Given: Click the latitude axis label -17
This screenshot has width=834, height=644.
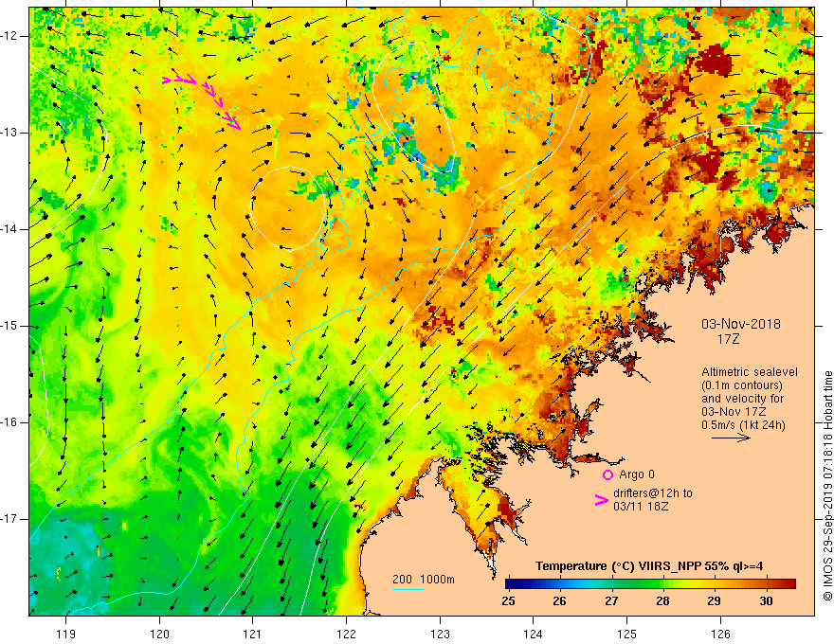Looking at the screenshot, I should tap(9, 519).
